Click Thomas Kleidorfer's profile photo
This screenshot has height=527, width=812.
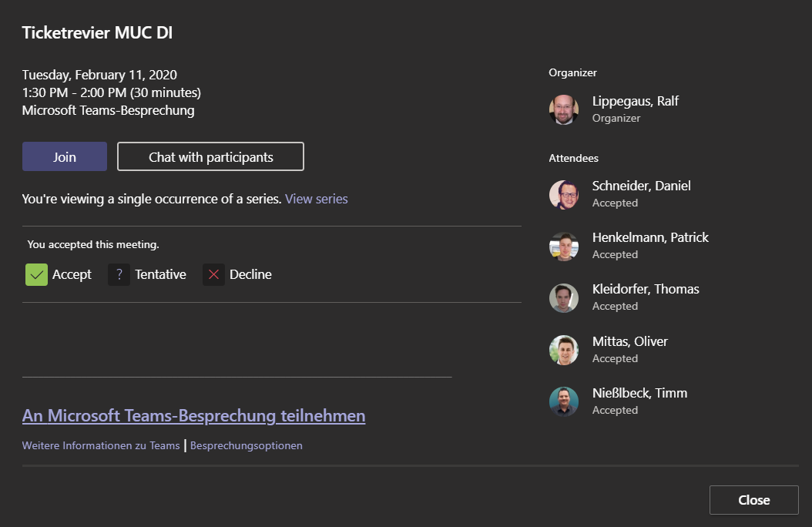[x=563, y=297]
